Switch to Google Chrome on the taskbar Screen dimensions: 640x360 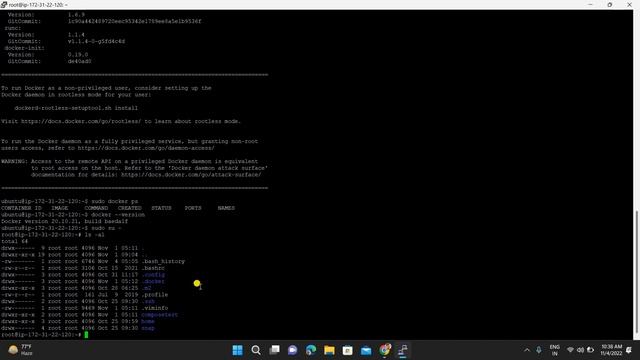(x=384, y=350)
